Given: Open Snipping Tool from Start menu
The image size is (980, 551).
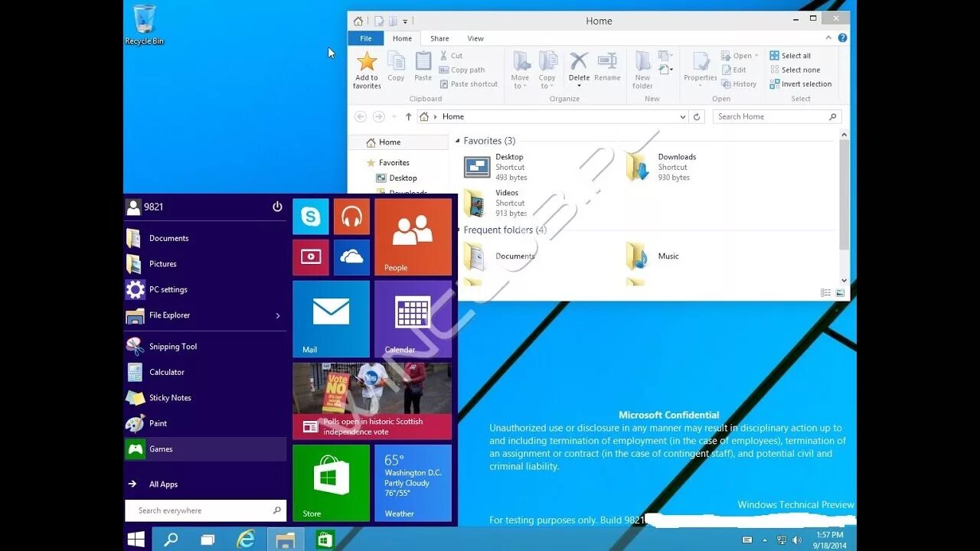Looking at the screenshot, I should point(205,347).
